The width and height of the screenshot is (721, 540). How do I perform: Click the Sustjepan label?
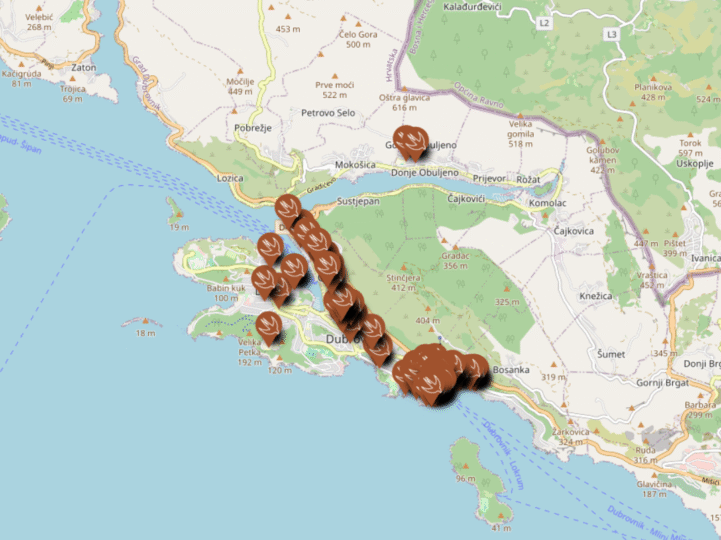pos(360,201)
